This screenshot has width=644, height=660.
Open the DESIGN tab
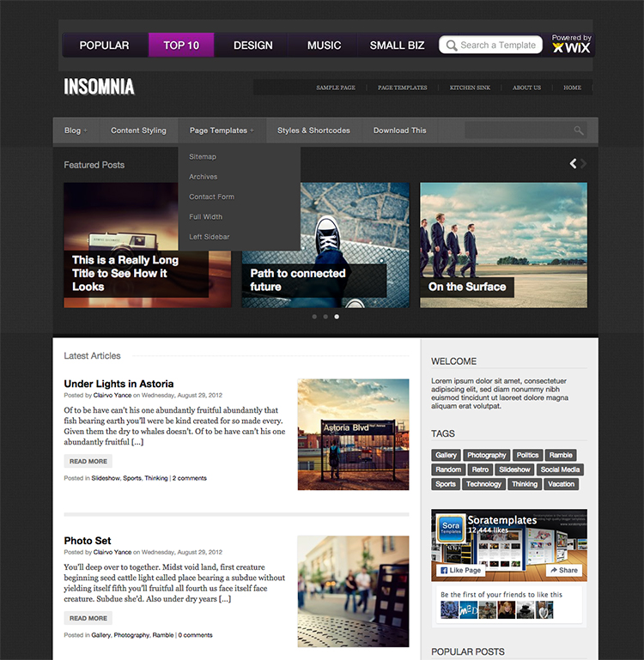point(252,45)
